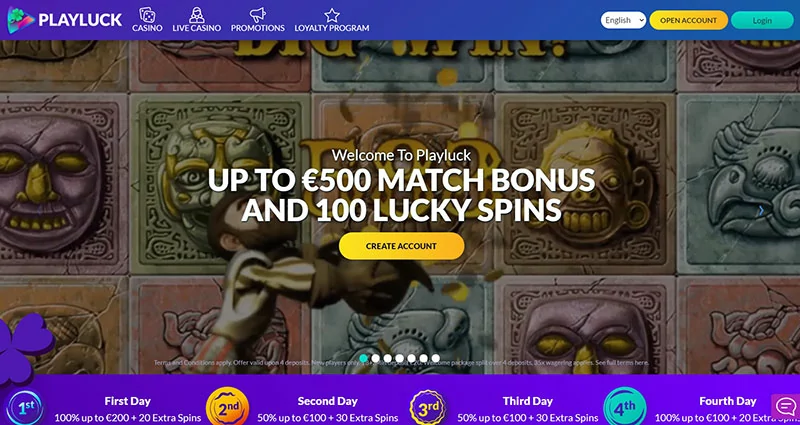Open the Promotions menu label
800x425 pixels.
[258, 28]
